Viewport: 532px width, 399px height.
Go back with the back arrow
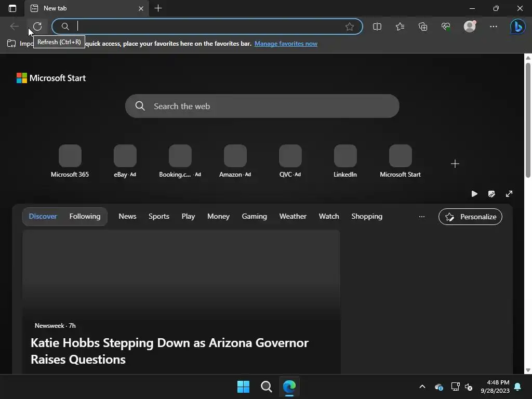pyautogui.click(x=14, y=26)
